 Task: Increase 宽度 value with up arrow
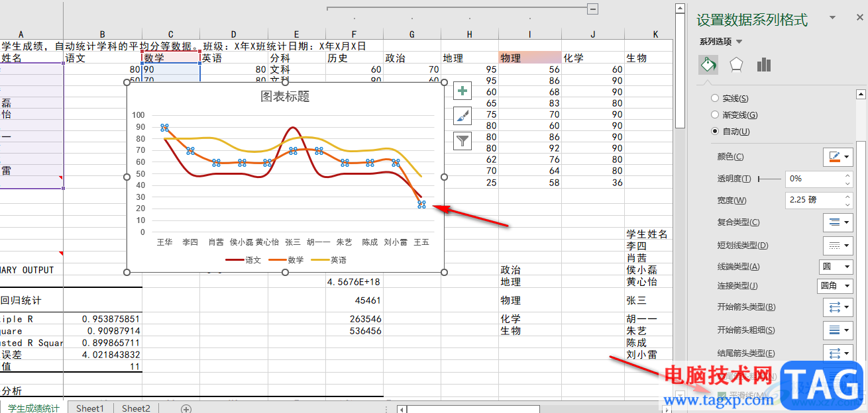[847, 197]
